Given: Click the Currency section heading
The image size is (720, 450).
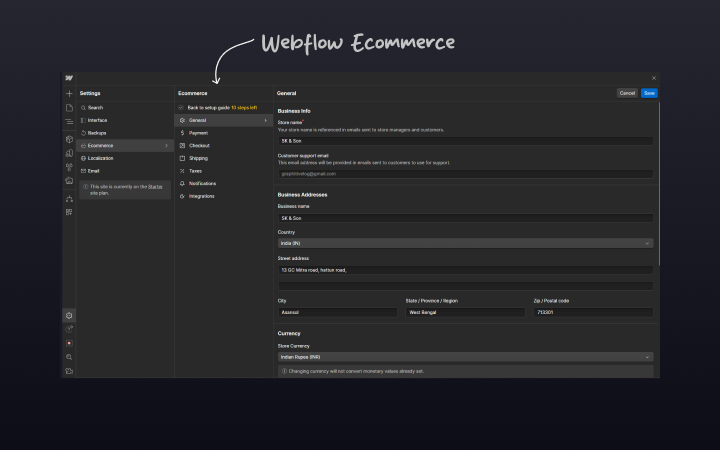Looking at the screenshot, I should pyautogui.click(x=289, y=333).
